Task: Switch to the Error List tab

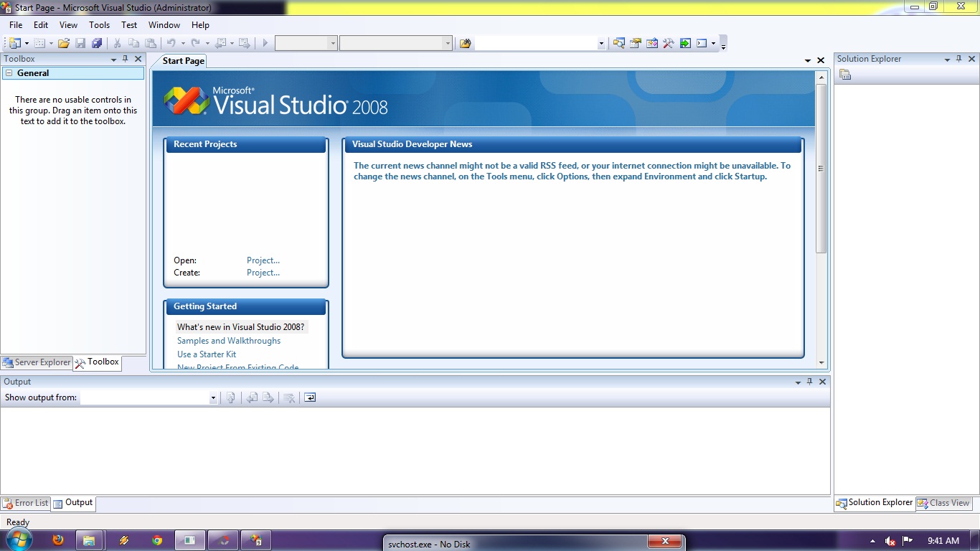Action: coord(26,503)
